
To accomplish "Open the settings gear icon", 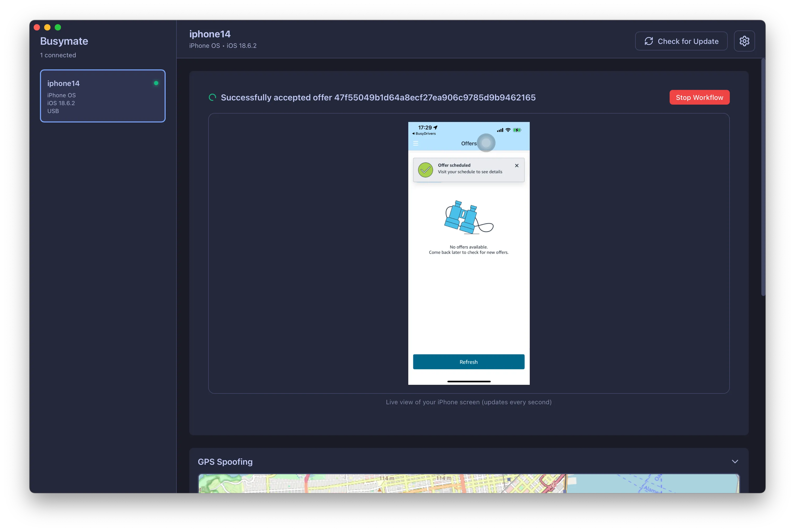I will coord(744,41).
